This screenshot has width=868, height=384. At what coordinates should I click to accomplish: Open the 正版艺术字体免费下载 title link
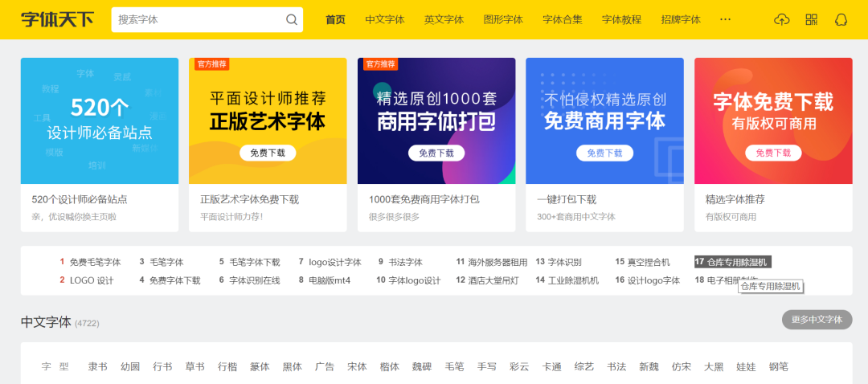pyautogui.click(x=250, y=200)
